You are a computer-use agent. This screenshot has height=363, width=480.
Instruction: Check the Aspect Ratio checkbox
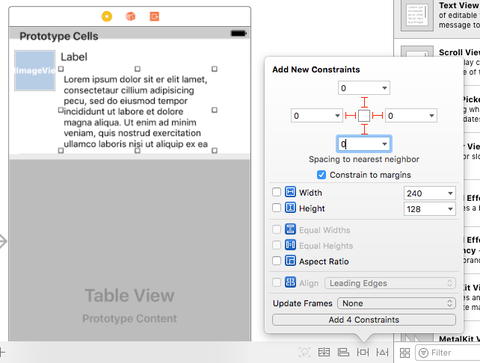[x=276, y=260]
